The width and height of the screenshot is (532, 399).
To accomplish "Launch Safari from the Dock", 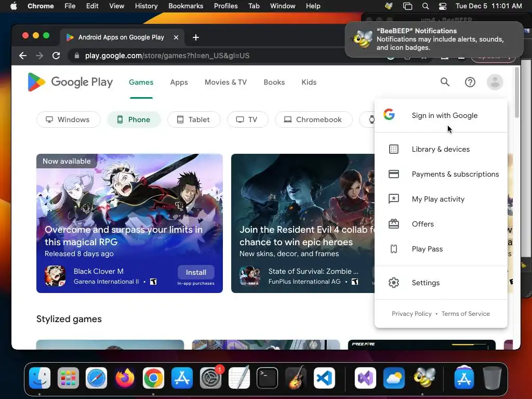I will pyautogui.click(x=96, y=378).
